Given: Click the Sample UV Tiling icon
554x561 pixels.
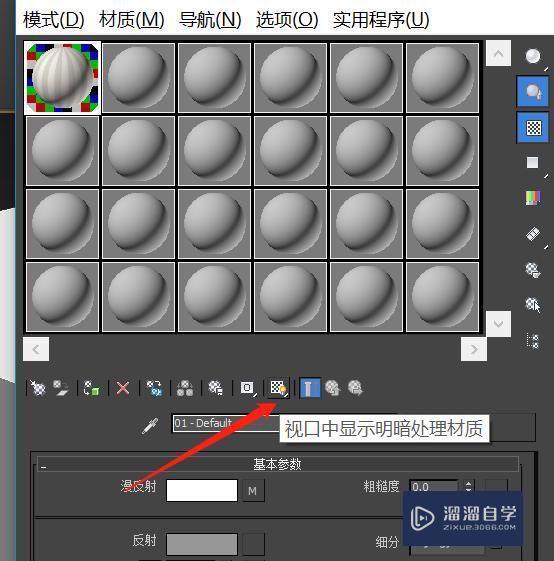Looking at the screenshot, I should tap(533, 163).
